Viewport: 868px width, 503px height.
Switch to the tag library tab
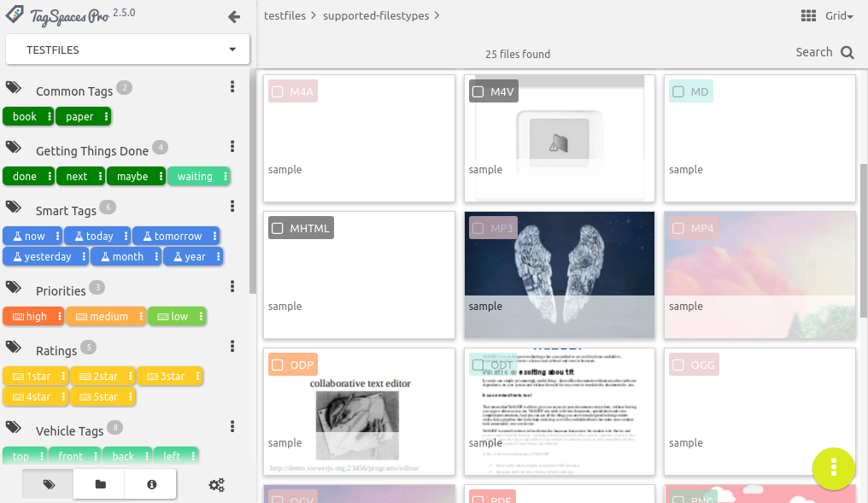coord(48,484)
